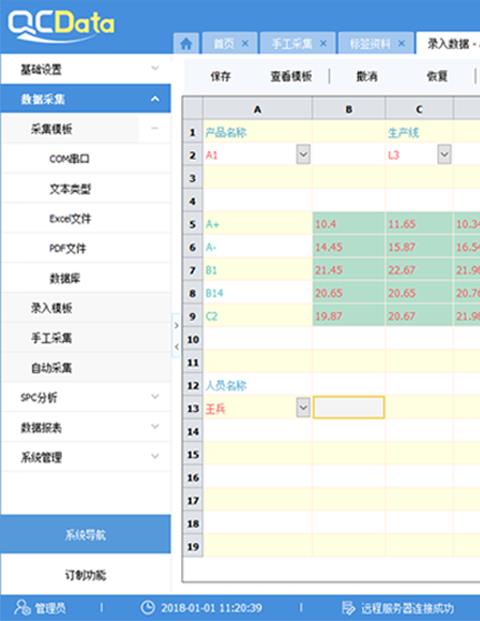Collapse the 数据采集 menu section
480x621 pixels.
(86, 99)
